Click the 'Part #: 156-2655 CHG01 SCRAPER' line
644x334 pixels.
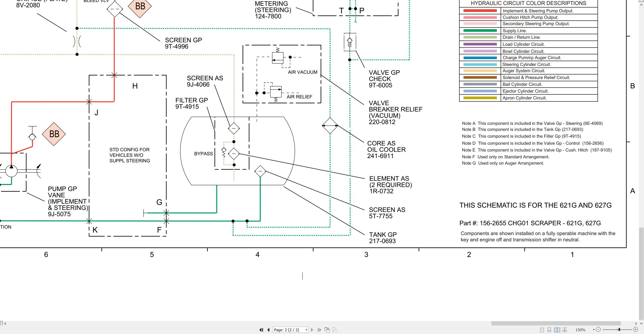click(x=530, y=223)
